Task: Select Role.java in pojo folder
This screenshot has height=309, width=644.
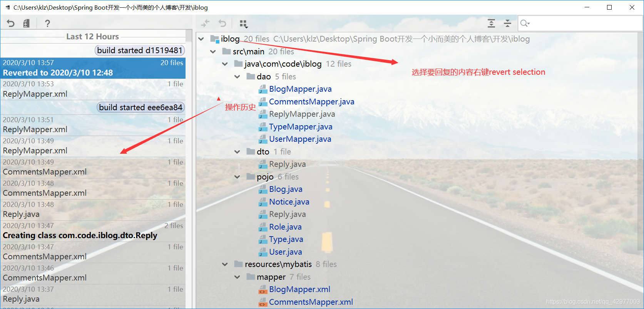Action: (x=285, y=227)
